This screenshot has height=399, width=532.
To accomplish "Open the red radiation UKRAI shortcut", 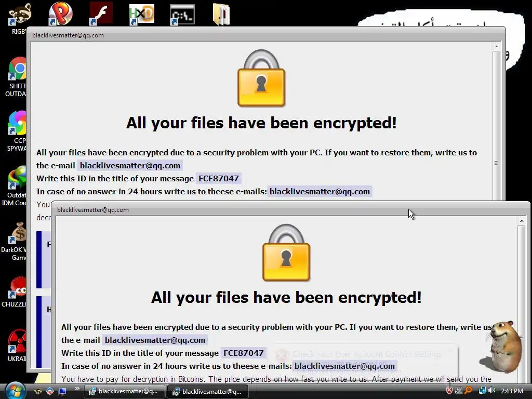I will (17, 342).
